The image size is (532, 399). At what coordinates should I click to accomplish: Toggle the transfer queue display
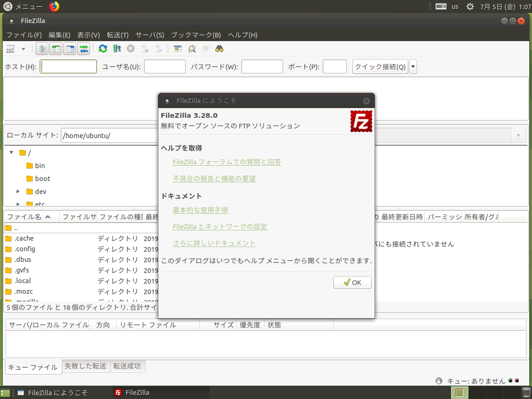(x=84, y=48)
